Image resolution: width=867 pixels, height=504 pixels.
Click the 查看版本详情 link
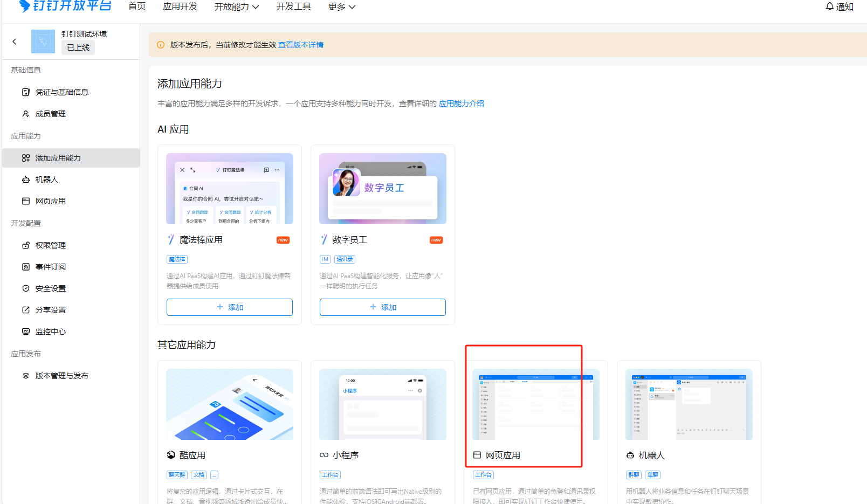301,45
